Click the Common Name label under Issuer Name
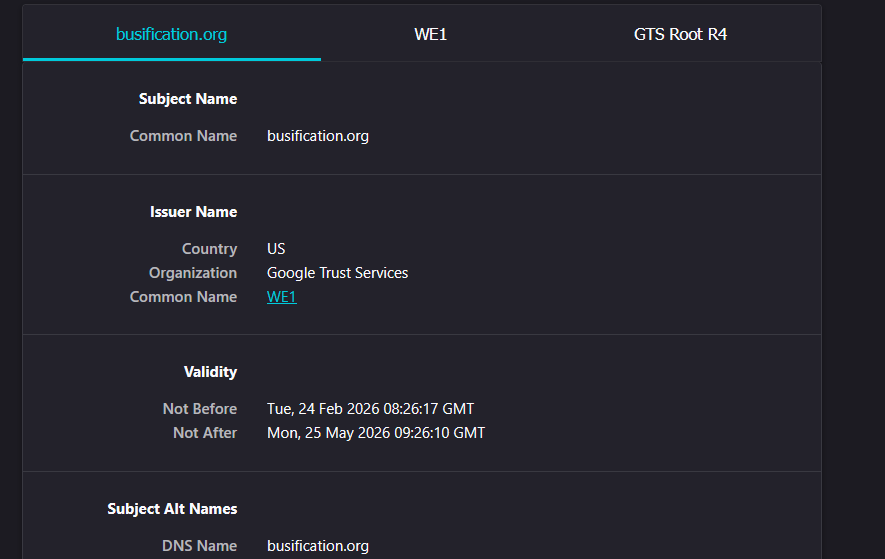885x559 pixels. [x=183, y=297]
